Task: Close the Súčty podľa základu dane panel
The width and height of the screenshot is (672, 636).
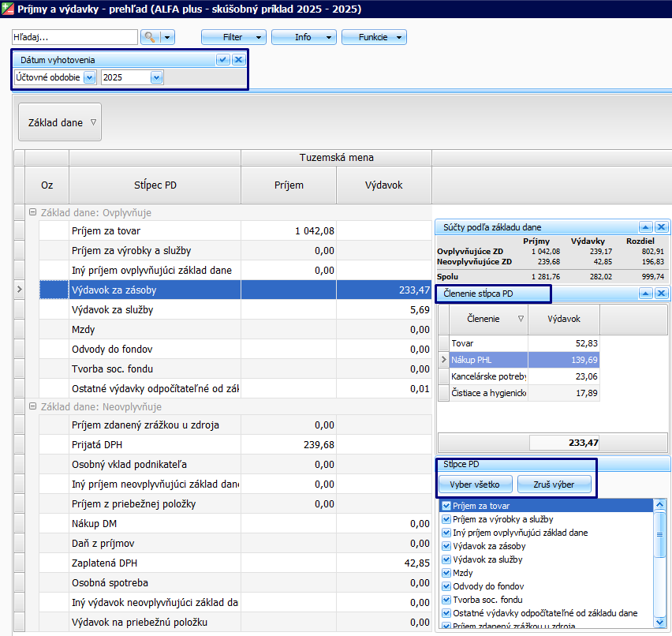Action: pyautogui.click(x=661, y=227)
